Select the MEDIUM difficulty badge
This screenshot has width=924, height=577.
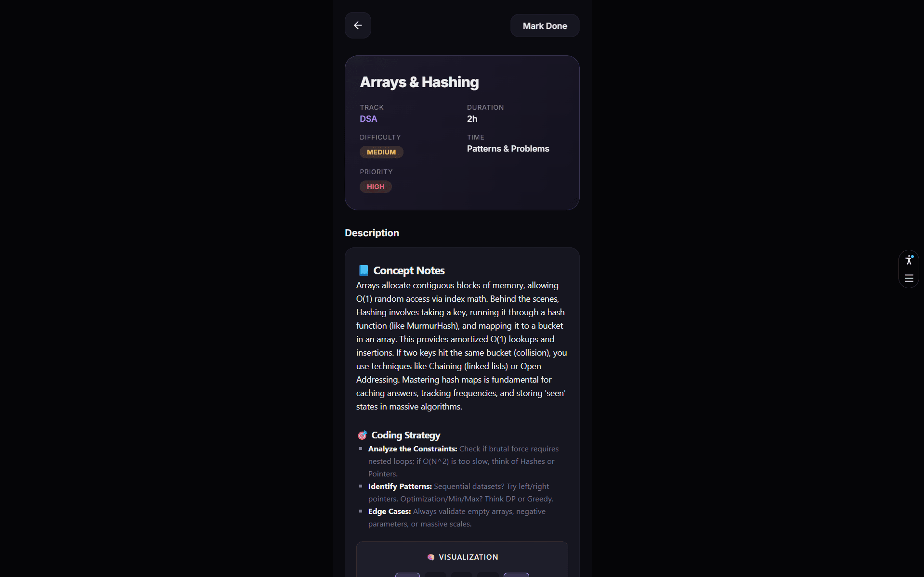(x=381, y=152)
